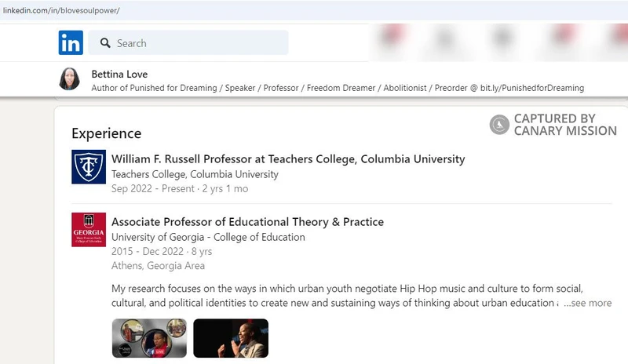The image size is (628, 364).
Task: Select the 'Athens, Georgia Area' location text
Action: click(159, 265)
